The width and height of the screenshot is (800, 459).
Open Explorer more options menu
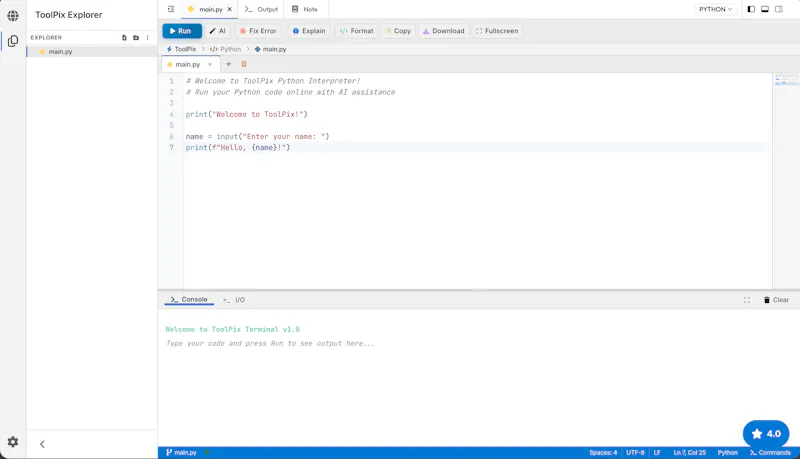[x=147, y=38]
